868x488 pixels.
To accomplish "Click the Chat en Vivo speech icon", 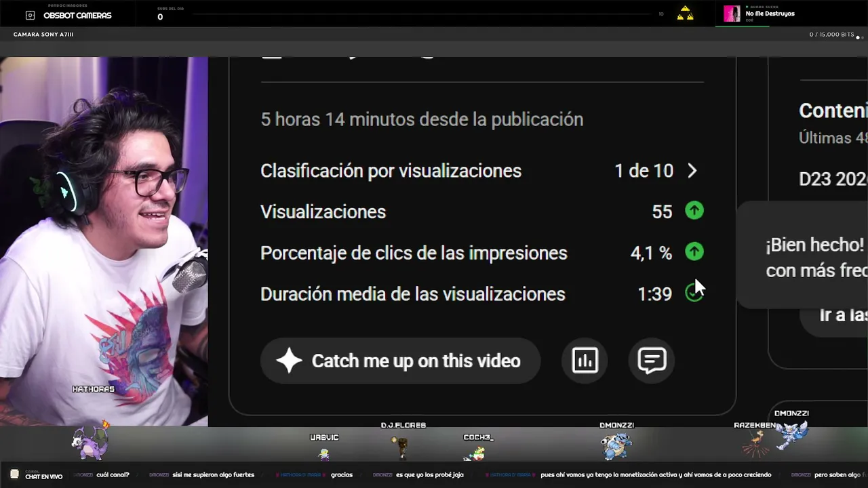I will tap(14, 474).
